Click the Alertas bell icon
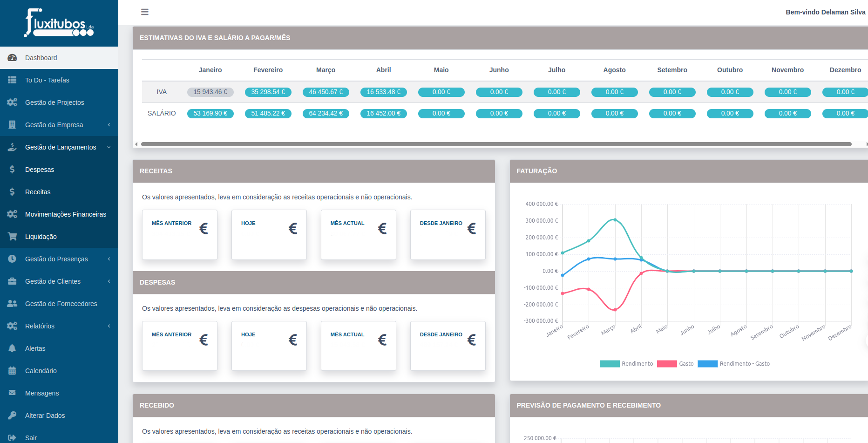 [x=12, y=348]
